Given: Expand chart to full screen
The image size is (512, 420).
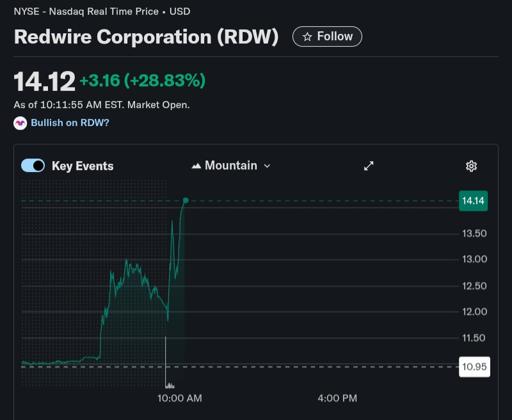Looking at the screenshot, I should [x=369, y=166].
